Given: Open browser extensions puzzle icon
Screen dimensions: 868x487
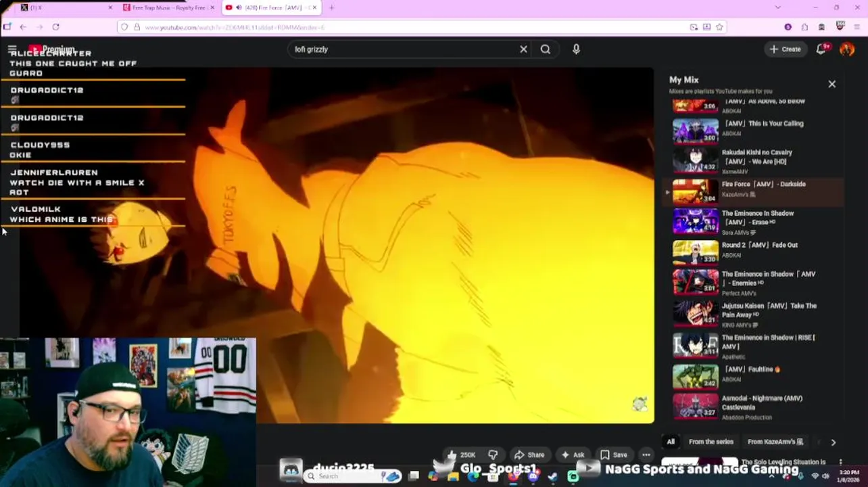Looking at the screenshot, I should (804, 27).
